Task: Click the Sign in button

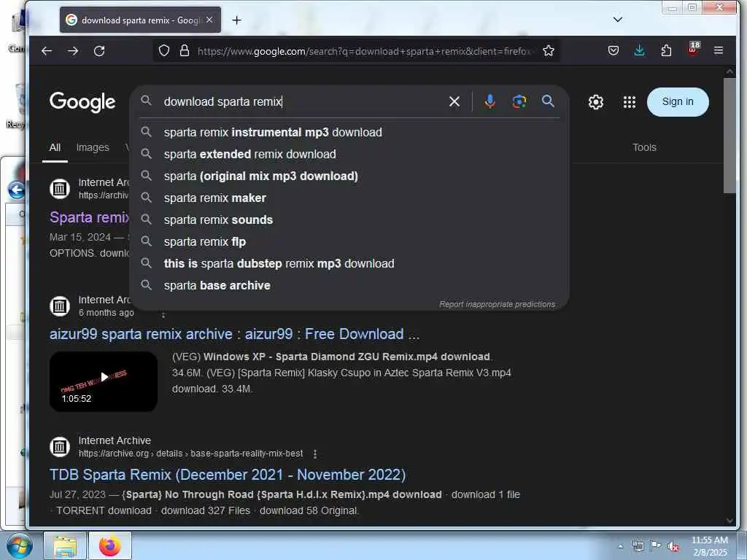Action: coord(678,101)
